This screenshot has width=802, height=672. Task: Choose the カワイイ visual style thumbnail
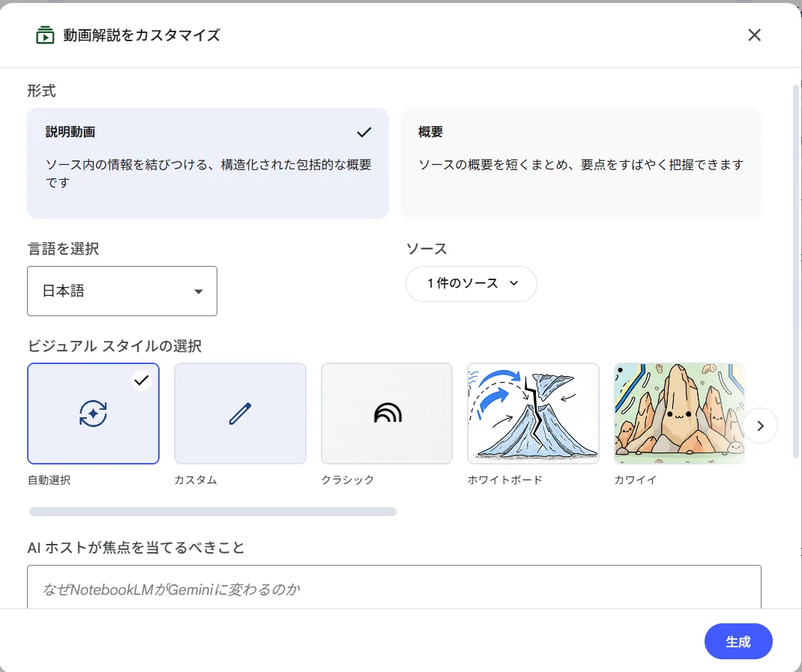pyautogui.click(x=679, y=414)
